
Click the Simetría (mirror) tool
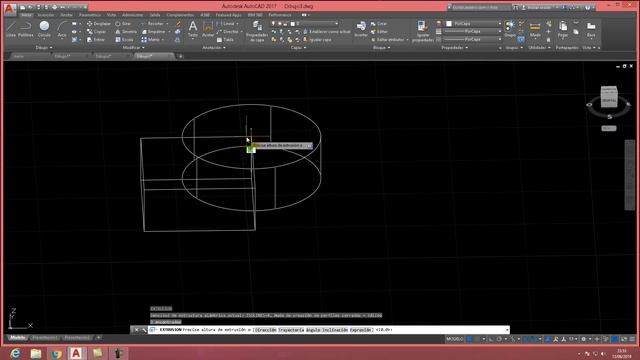coord(126,31)
